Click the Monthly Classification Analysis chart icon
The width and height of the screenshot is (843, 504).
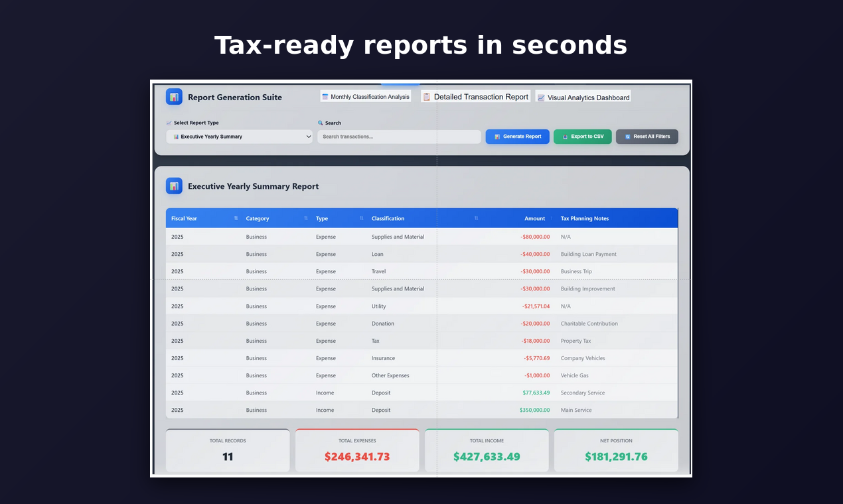tap(325, 95)
